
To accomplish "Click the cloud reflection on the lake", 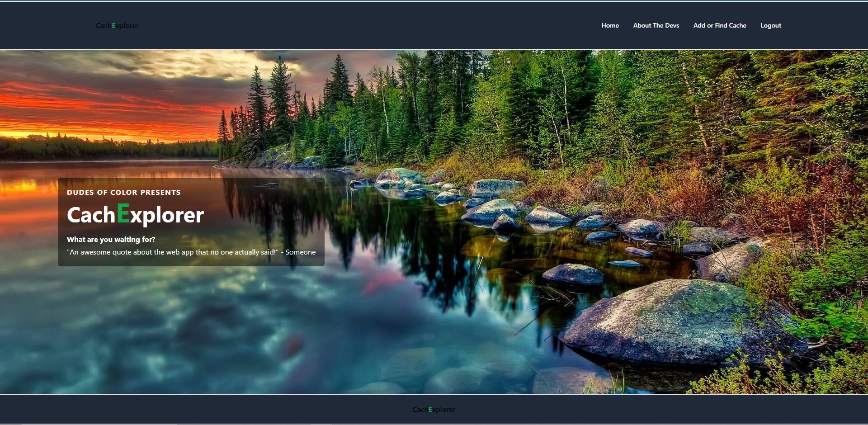I will (181, 326).
